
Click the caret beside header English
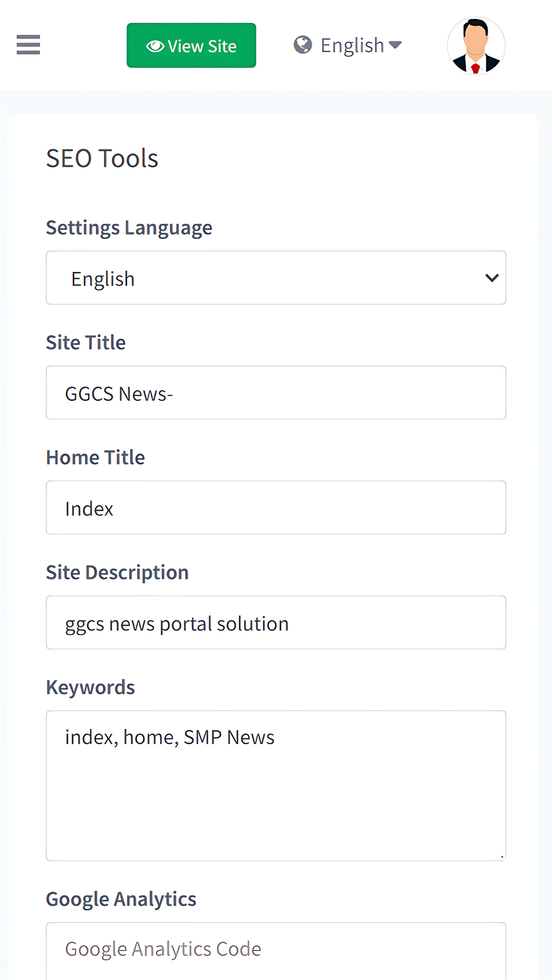point(395,45)
